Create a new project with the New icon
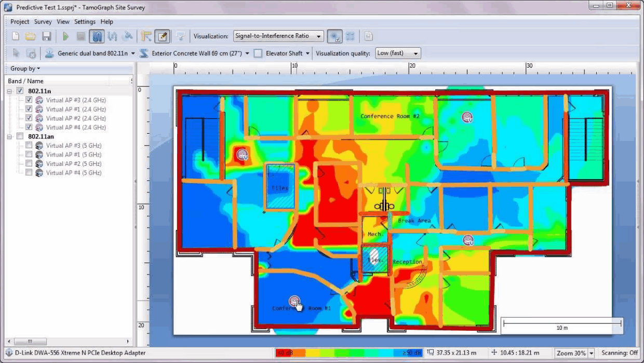 click(x=15, y=36)
